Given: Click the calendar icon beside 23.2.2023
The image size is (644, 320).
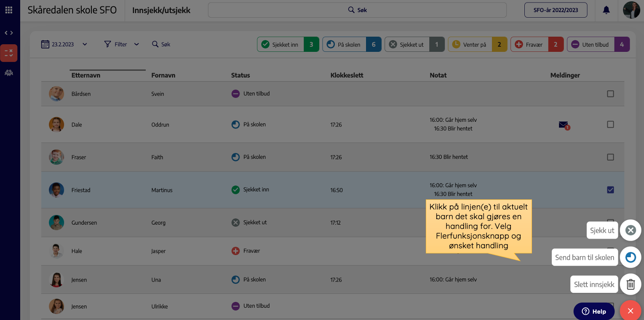Looking at the screenshot, I should coord(45,44).
